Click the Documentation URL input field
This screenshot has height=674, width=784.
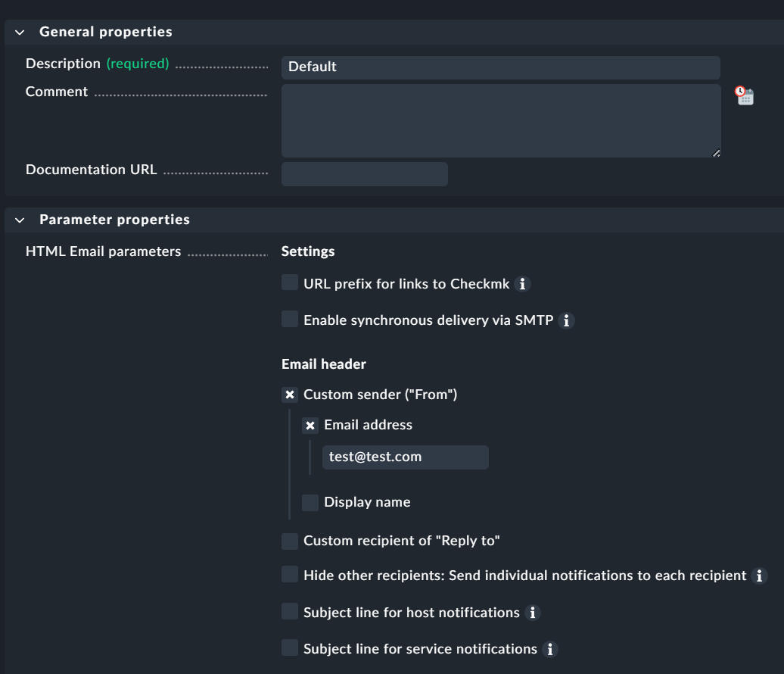[x=364, y=174]
